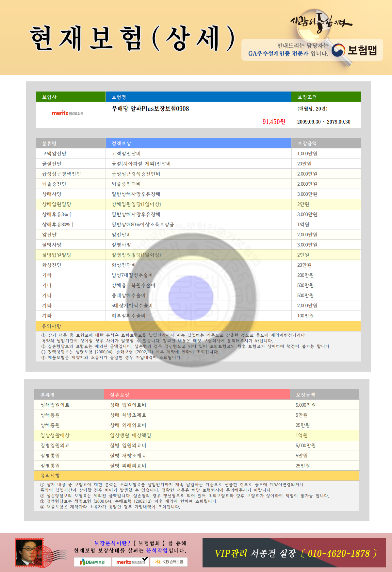
Task: Click the agent portrait photo stamp
Action: 29,552
